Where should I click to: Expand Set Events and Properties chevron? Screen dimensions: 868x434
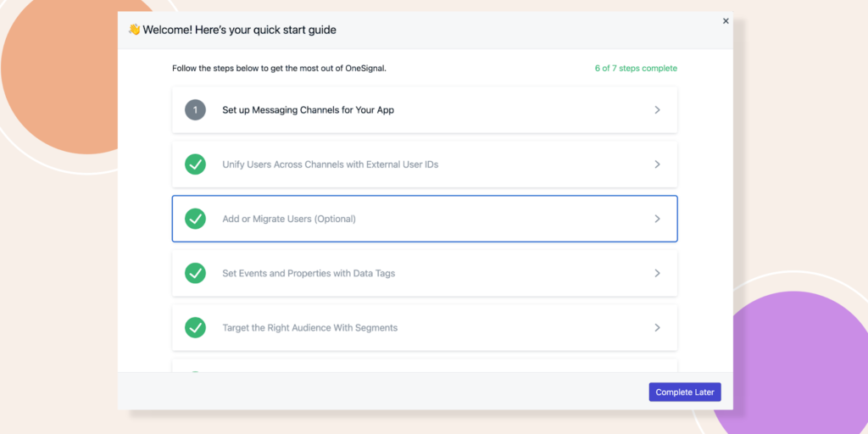[657, 273]
